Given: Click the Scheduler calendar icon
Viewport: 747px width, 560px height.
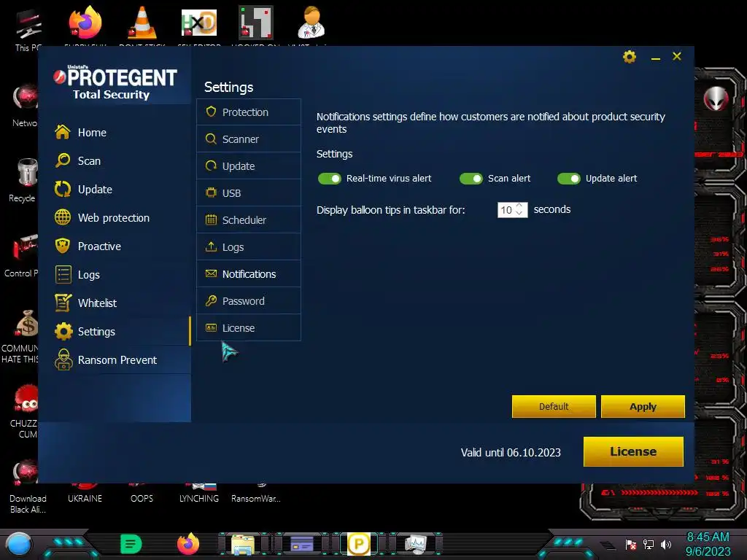Looking at the screenshot, I should [x=211, y=219].
